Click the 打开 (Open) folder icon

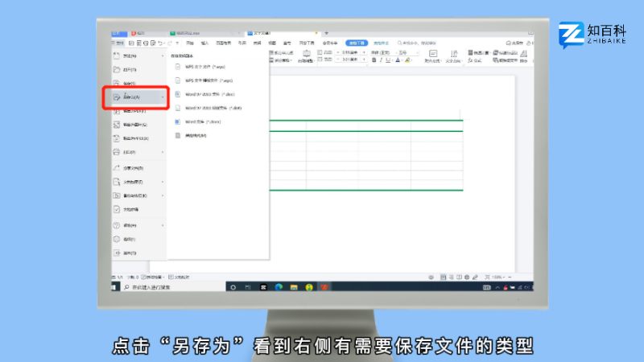(117, 70)
